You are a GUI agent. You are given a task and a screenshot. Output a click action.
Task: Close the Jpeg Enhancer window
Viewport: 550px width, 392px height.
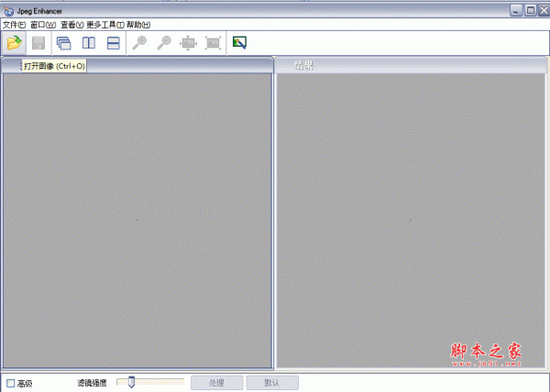544,10
